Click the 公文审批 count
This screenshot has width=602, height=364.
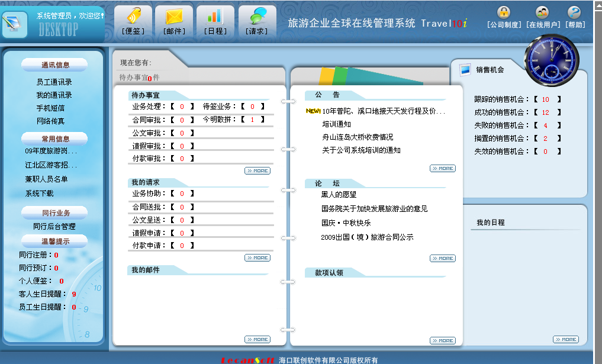[182, 133]
